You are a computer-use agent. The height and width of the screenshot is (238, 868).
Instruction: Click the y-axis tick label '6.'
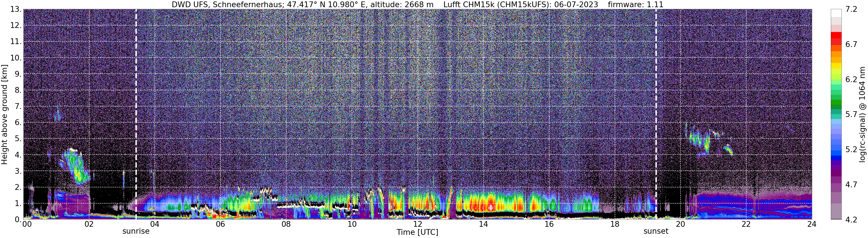18,123
